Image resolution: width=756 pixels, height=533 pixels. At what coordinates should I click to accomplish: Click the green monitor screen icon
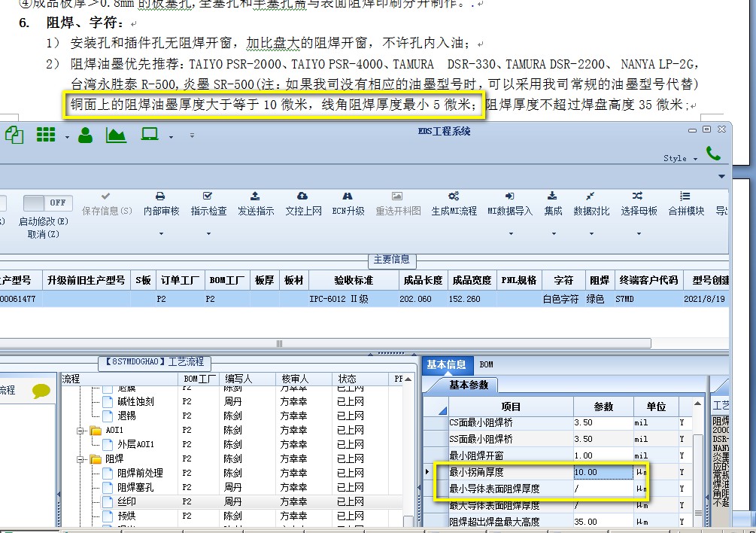coord(150,134)
